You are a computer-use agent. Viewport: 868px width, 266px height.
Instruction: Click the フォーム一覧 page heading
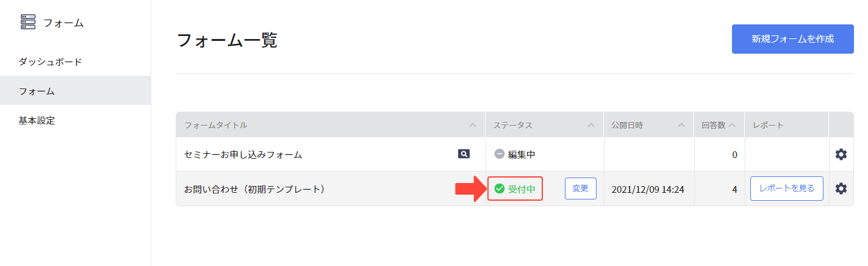point(227,40)
